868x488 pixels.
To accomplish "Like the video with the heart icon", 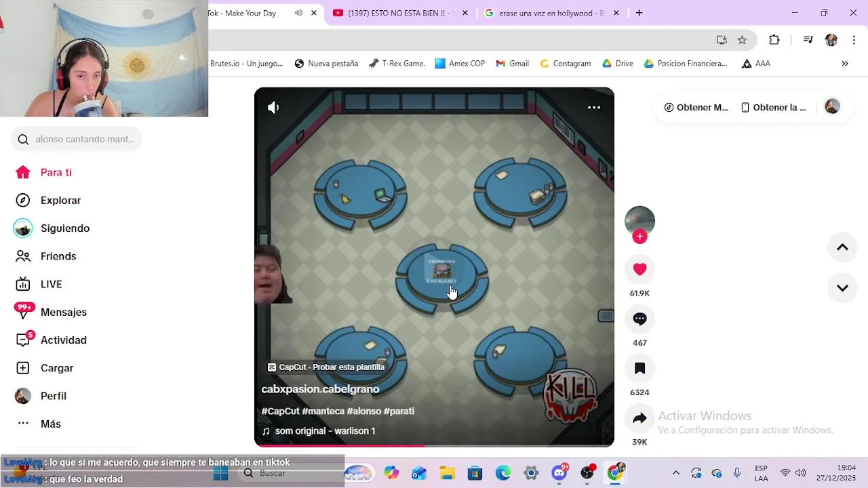I will tap(639, 269).
